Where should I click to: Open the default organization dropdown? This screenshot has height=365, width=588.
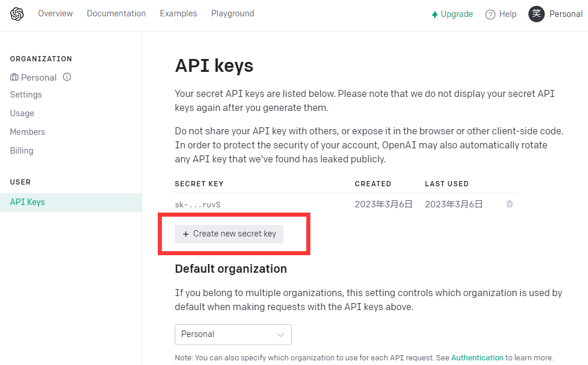click(x=233, y=335)
